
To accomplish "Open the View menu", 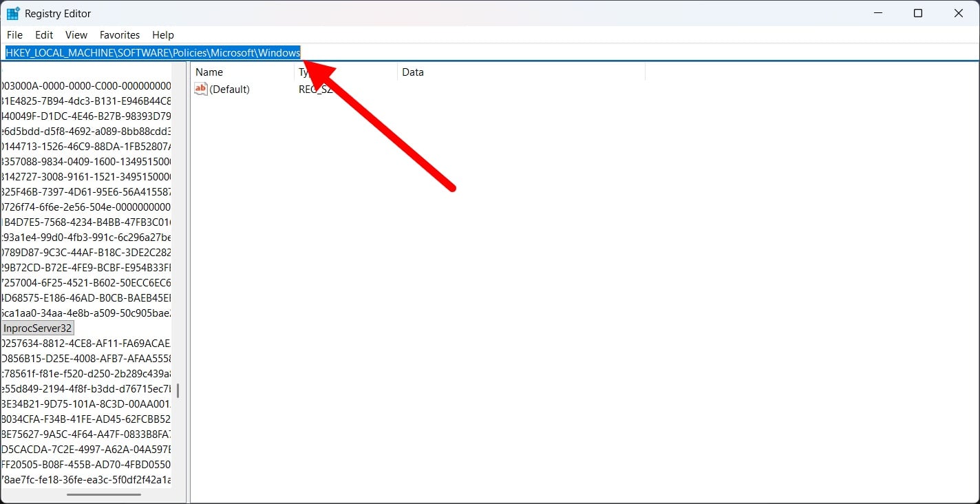I will coord(76,34).
